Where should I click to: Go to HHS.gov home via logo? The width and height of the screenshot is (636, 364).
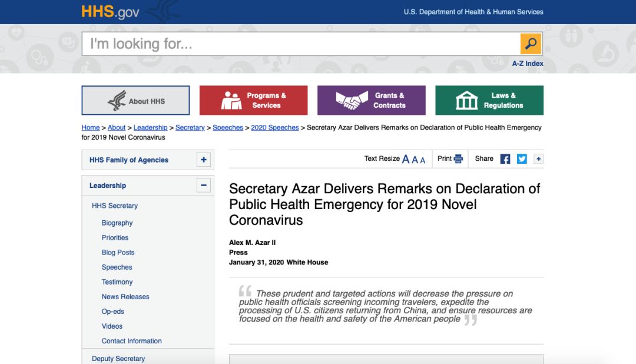coord(110,12)
